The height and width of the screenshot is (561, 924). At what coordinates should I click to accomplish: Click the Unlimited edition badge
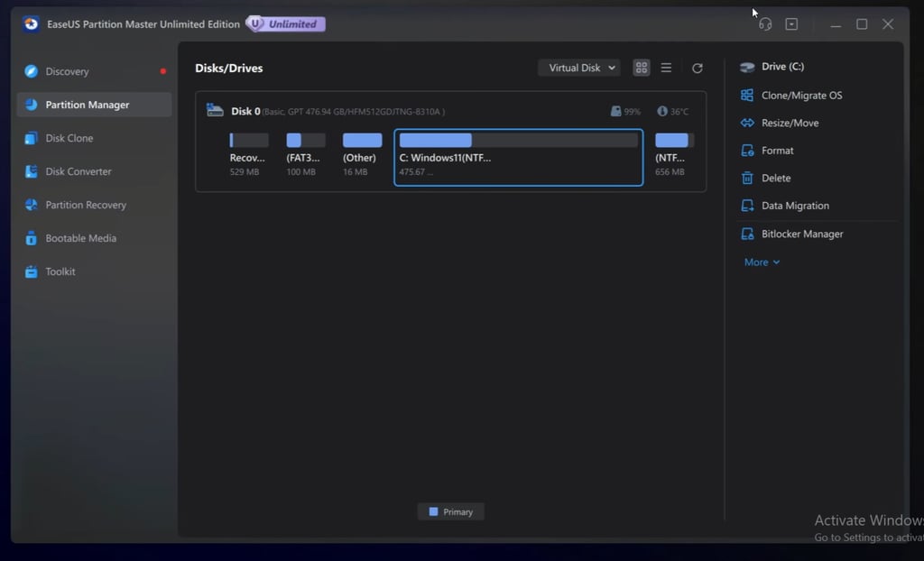(x=286, y=24)
